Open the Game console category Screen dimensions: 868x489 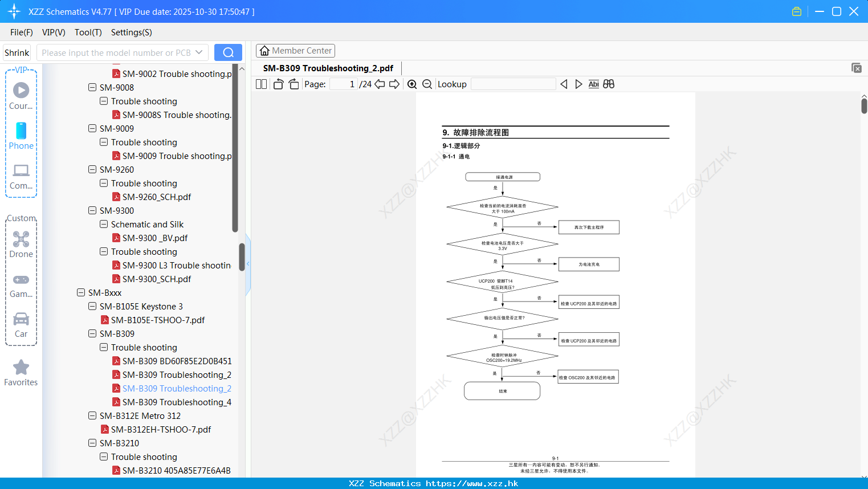tap(21, 285)
